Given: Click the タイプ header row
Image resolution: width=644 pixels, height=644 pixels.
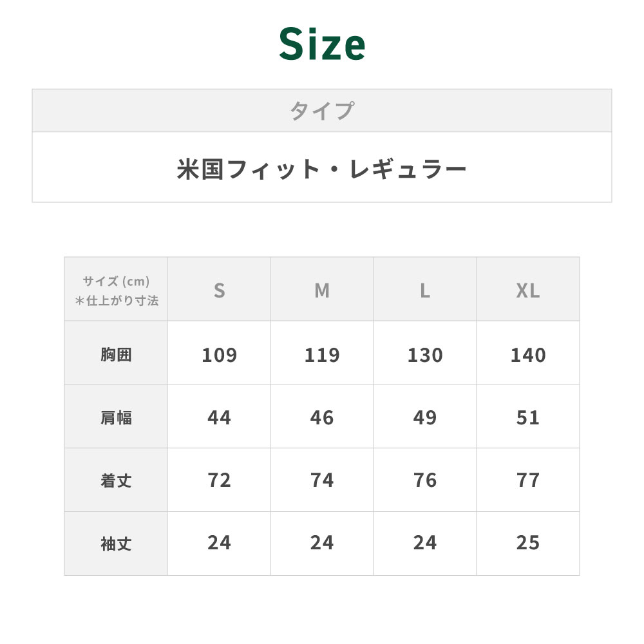Looking at the screenshot, I should 322,111.
